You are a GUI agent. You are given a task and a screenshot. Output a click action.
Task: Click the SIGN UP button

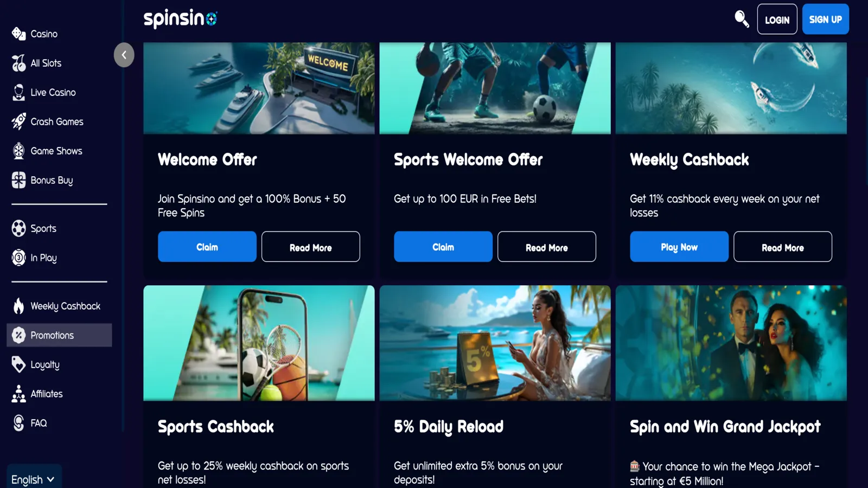click(x=825, y=19)
